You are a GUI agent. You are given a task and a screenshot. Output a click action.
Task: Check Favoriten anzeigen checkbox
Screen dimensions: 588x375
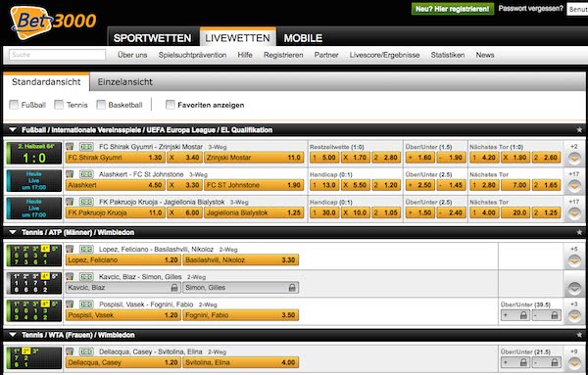coord(171,105)
